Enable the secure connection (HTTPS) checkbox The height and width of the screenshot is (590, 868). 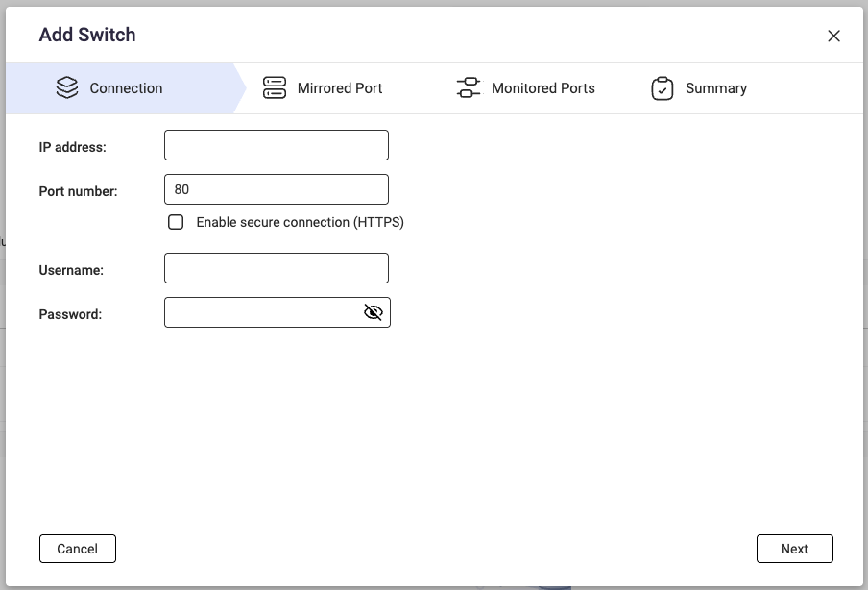point(176,222)
